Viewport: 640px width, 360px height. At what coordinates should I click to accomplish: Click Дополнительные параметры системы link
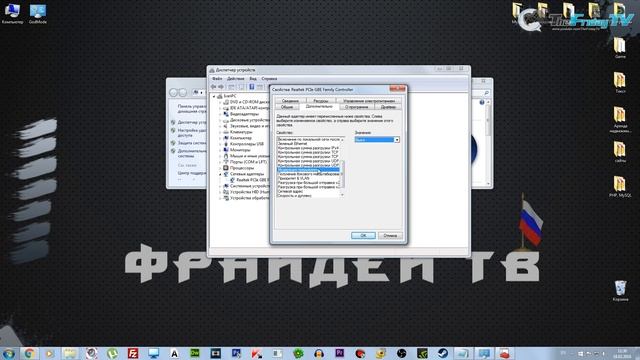pos(192,153)
